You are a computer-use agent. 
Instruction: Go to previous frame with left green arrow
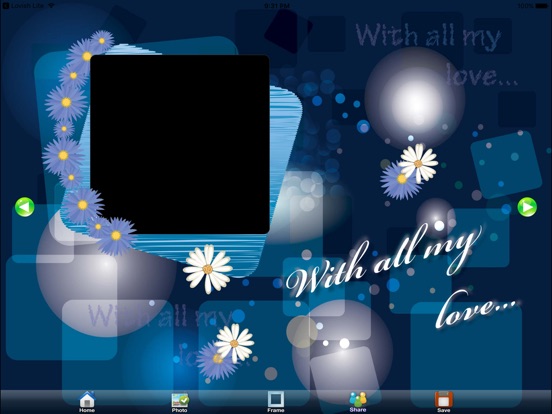[x=25, y=207]
